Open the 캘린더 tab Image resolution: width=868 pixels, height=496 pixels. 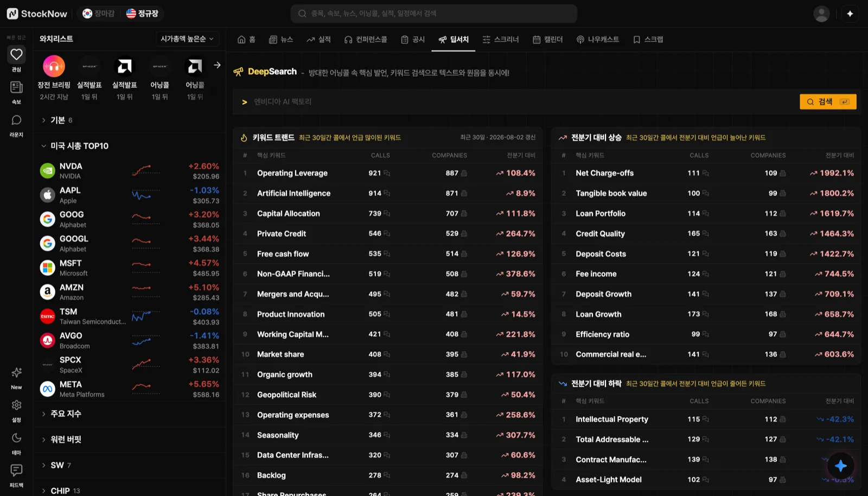(x=548, y=40)
